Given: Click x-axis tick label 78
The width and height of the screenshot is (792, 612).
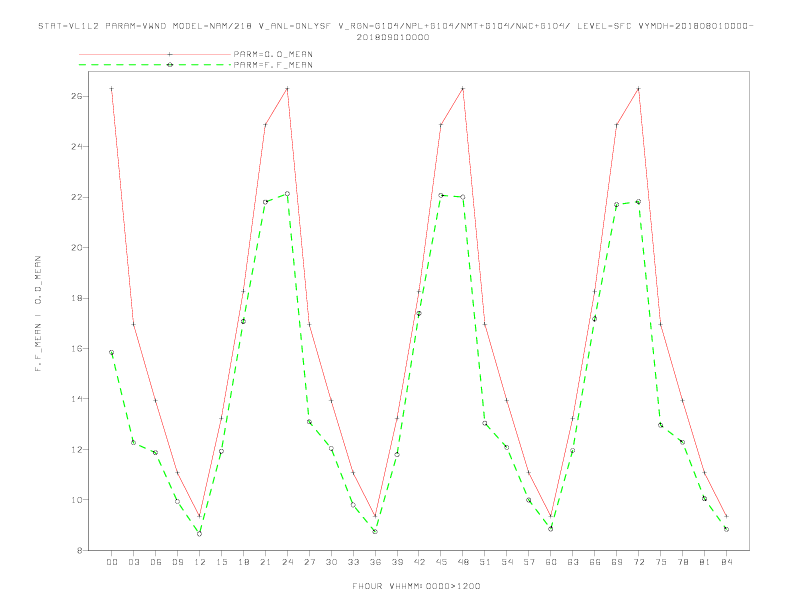Looking at the screenshot, I should 683,562.
